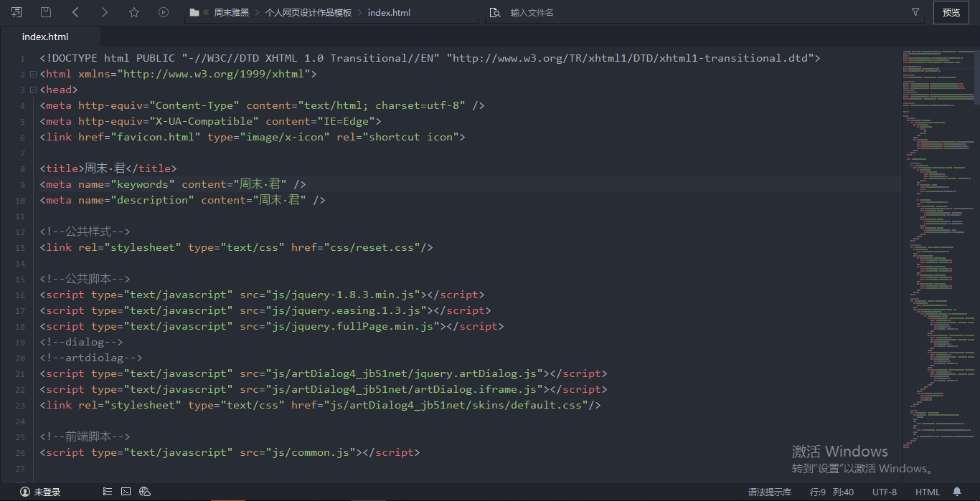Click the star bookmark icon
The height and width of the screenshot is (501, 980).
point(134,12)
